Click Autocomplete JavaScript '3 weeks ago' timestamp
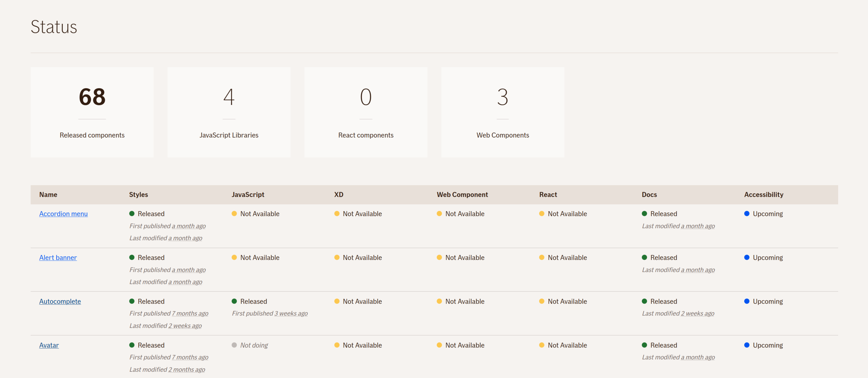The height and width of the screenshot is (378, 868). [291, 314]
